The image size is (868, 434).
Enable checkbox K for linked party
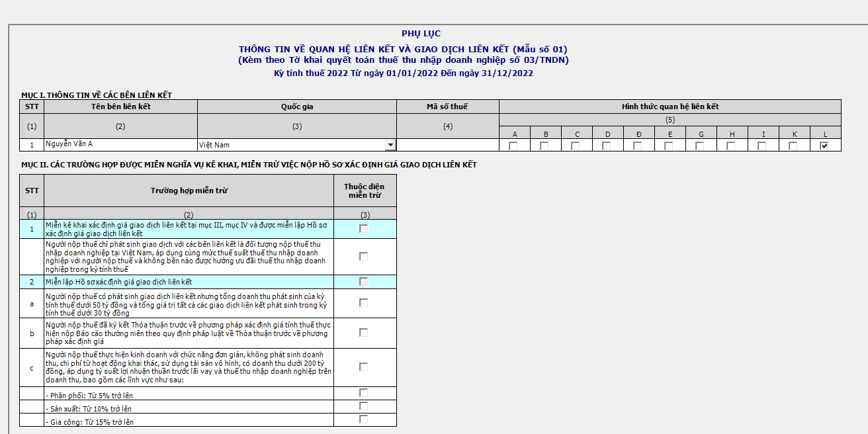[x=793, y=146]
